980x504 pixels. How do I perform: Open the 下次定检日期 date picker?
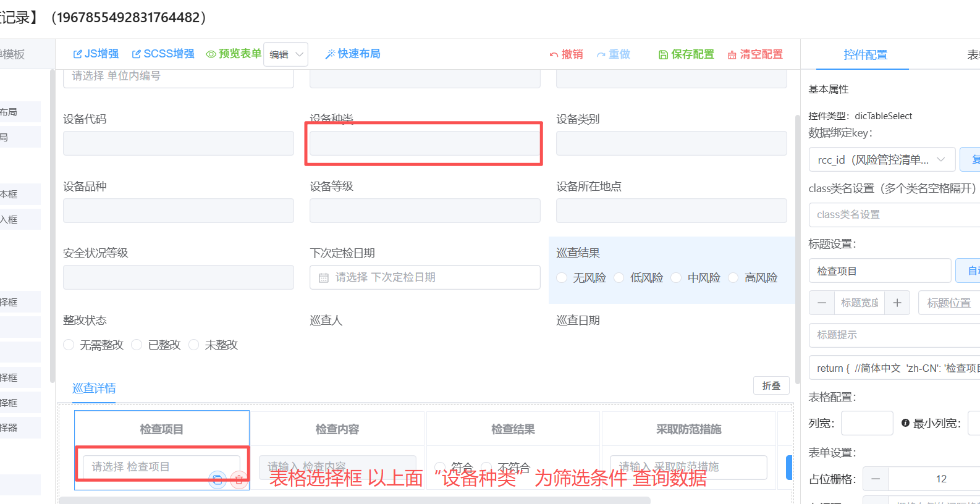(425, 277)
